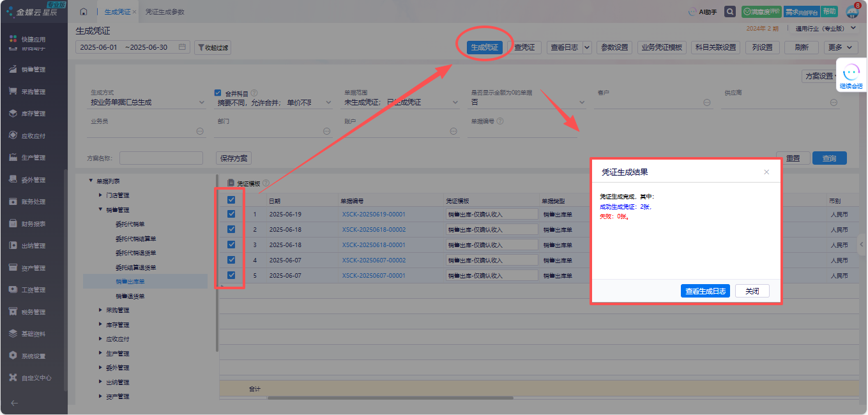Open the calendar picker in date range
Viewport: 868px width, 415px height.
[182, 47]
